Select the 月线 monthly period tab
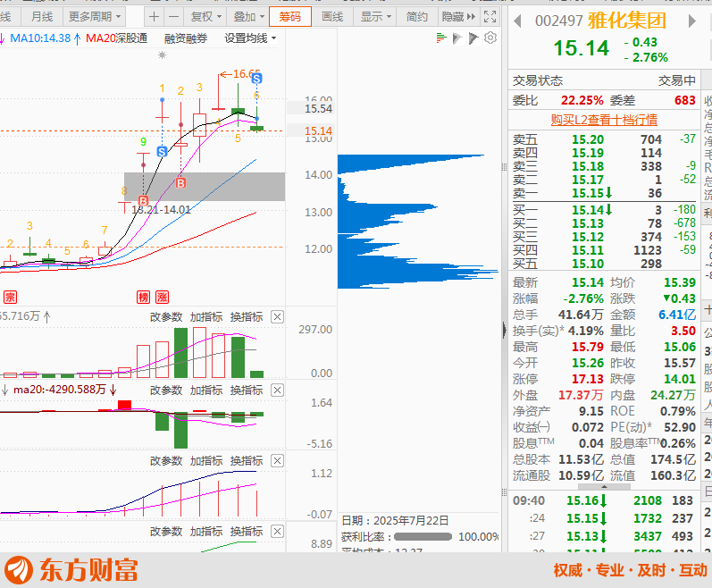The height and width of the screenshot is (588, 712). tap(42, 17)
